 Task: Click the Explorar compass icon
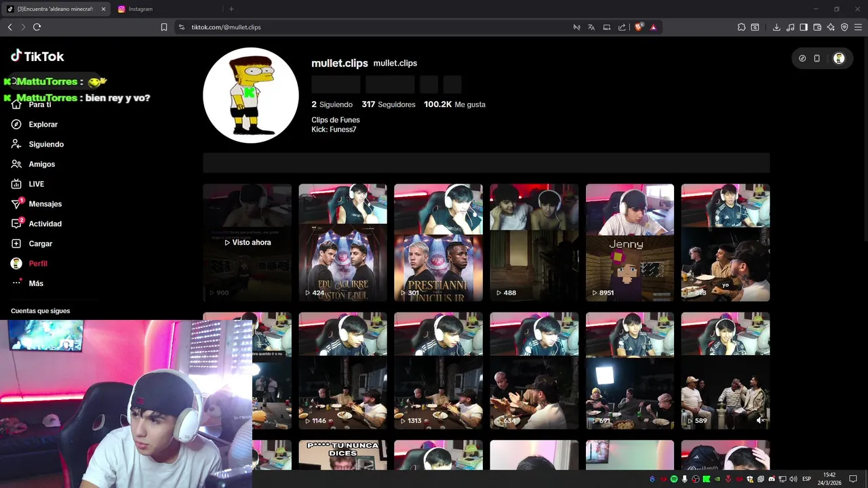pyautogui.click(x=16, y=125)
